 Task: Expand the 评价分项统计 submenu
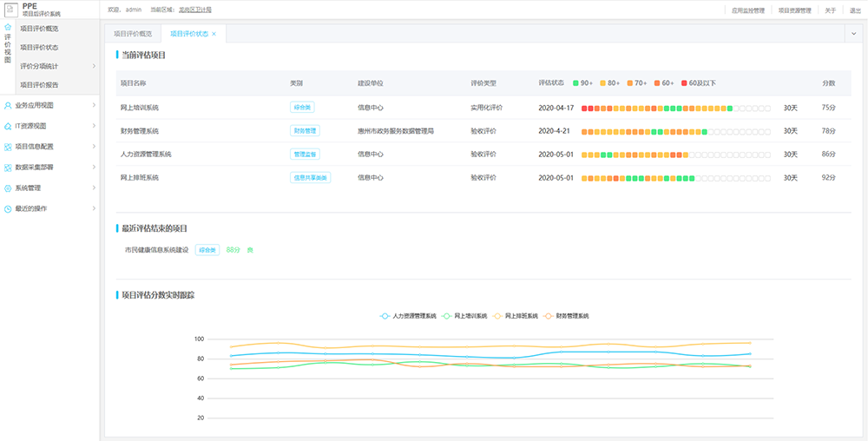tap(94, 66)
